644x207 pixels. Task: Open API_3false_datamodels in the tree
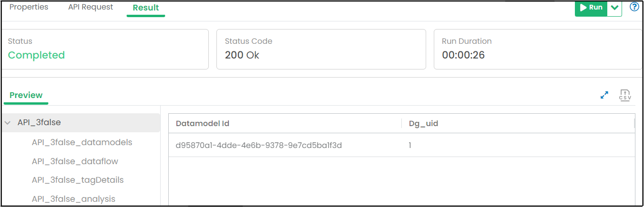pos(82,142)
